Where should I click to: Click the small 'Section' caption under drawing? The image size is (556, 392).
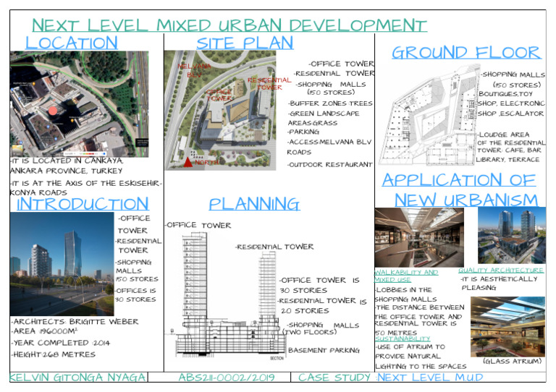(277, 358)
